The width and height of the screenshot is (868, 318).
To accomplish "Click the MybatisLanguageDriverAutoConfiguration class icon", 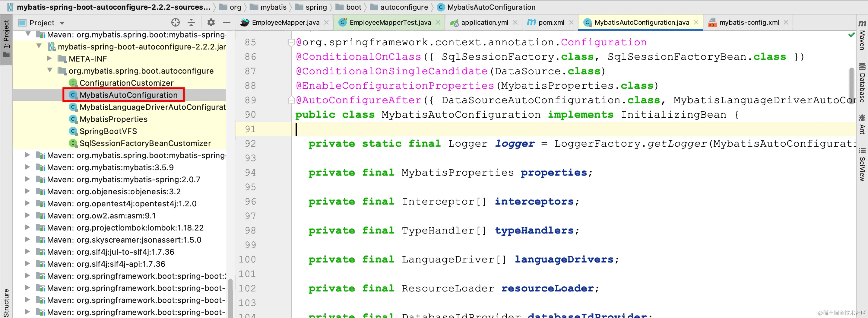I will [x=73, y=107].
